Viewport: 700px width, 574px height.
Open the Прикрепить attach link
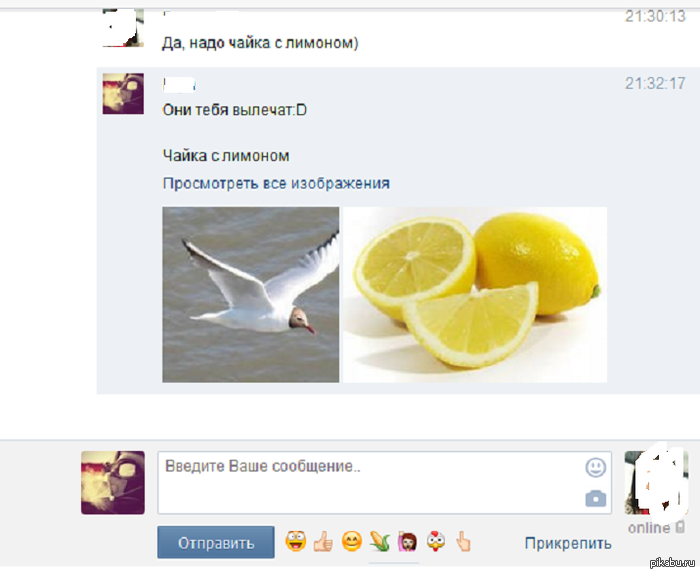click(568, 543)
